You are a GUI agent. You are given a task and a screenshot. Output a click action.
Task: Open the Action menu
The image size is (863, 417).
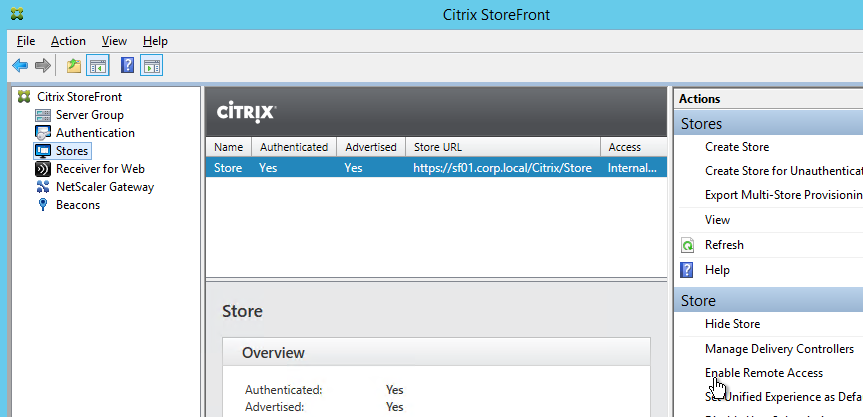(68, 41)
